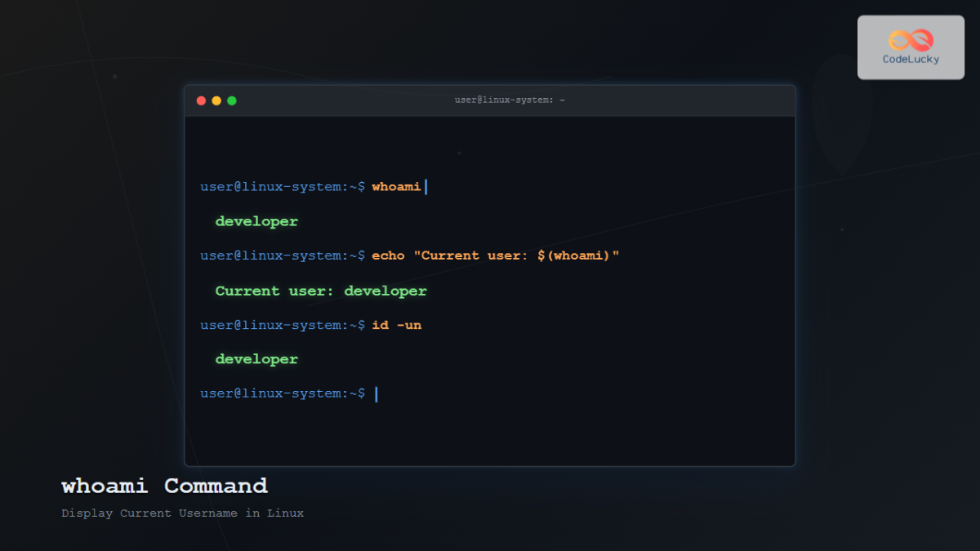Click the user@linux-system title bar text
980x551 pixels.
tap(509, 99)
